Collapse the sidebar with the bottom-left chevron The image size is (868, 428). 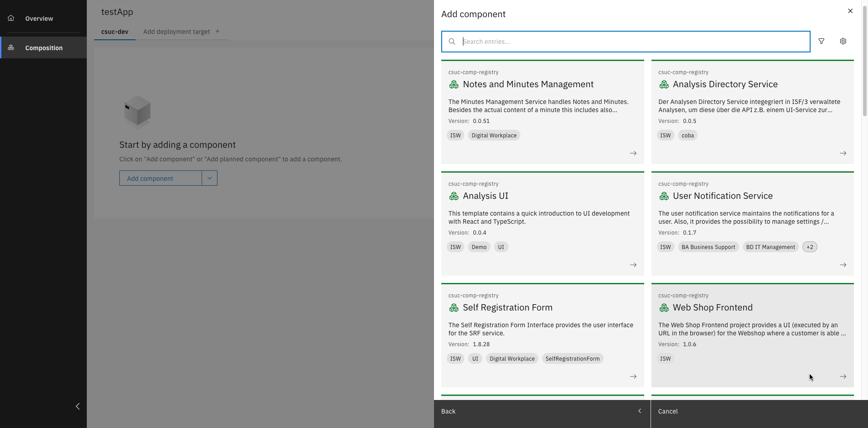[x=77, y=406]
